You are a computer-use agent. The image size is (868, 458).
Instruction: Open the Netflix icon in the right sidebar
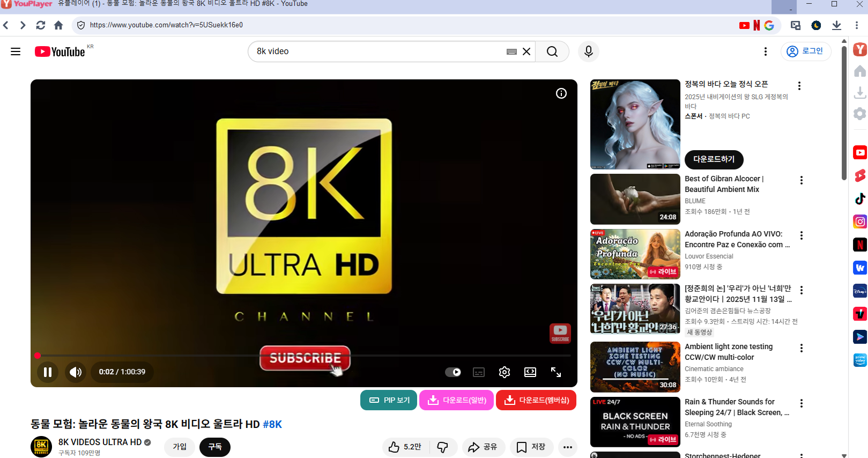click(x=860, y=245)
